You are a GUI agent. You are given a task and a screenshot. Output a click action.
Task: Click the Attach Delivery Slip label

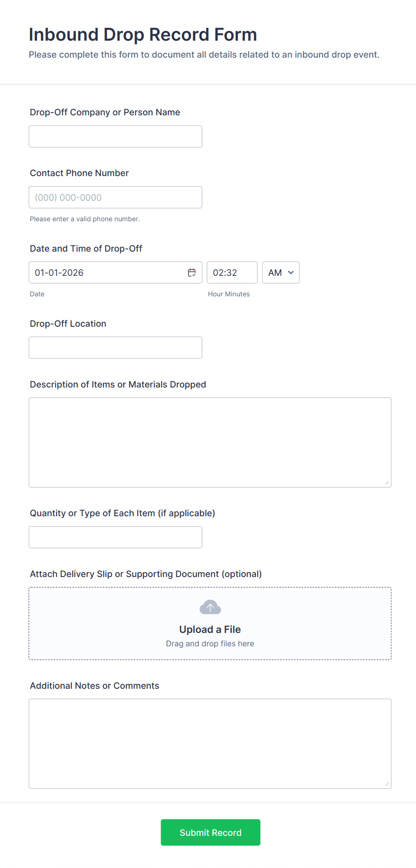click(146, 574)
